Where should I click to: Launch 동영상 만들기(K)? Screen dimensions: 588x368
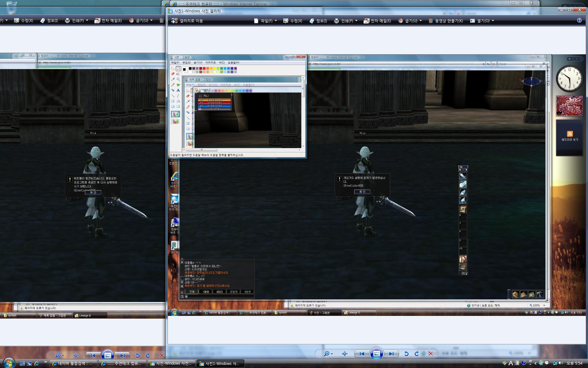(446, 21)
